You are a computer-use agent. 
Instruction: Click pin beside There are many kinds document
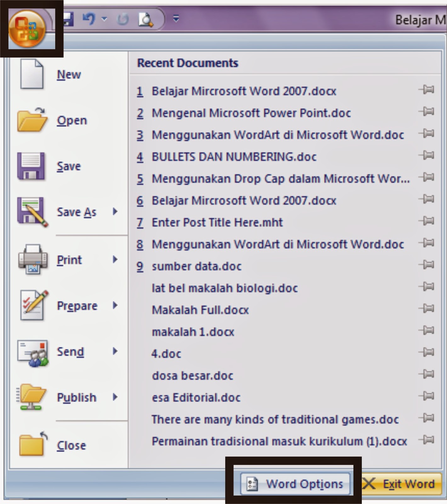tap(427, 418)
